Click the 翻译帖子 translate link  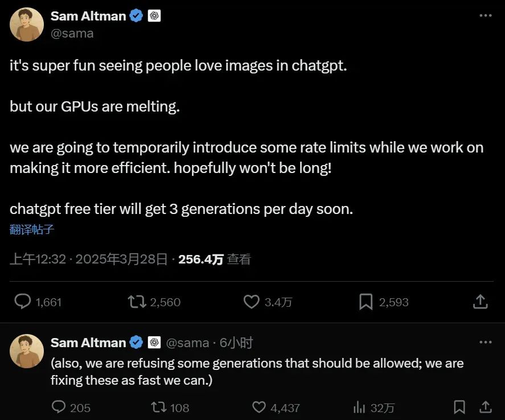click(31, 229)
